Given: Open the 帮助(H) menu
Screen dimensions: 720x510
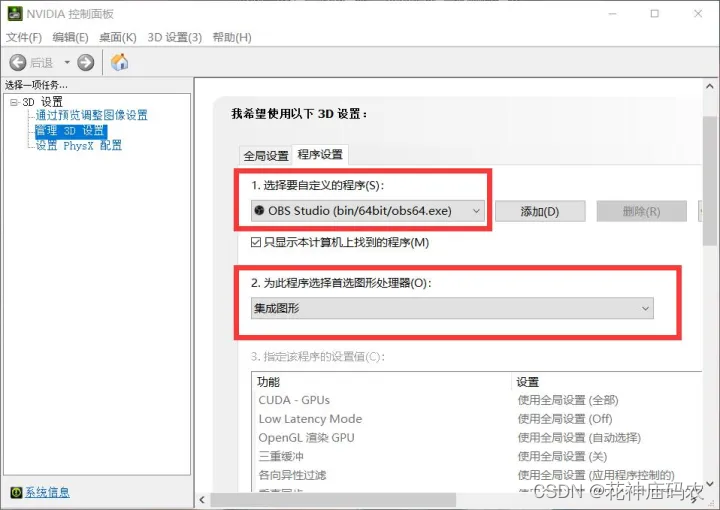Looking at the screenshot, I should point(232,37).
